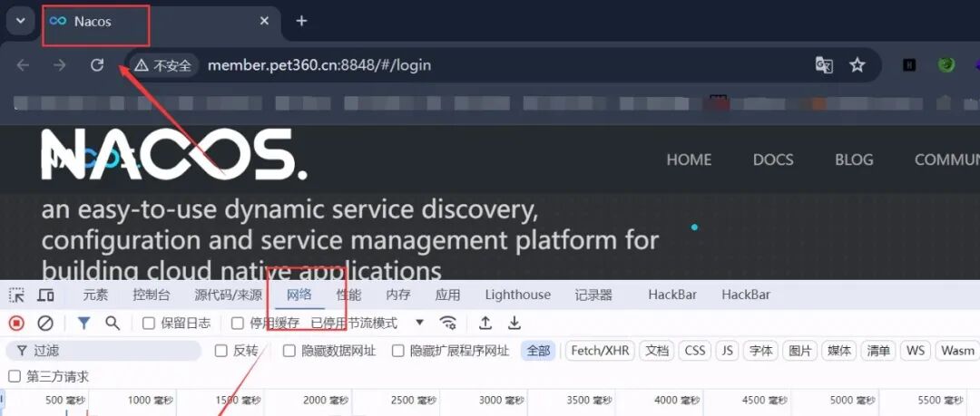Viewport: 980px width, 416px height.
Task: Toggle the network filter funnel icon
Action: pos(83,323)
